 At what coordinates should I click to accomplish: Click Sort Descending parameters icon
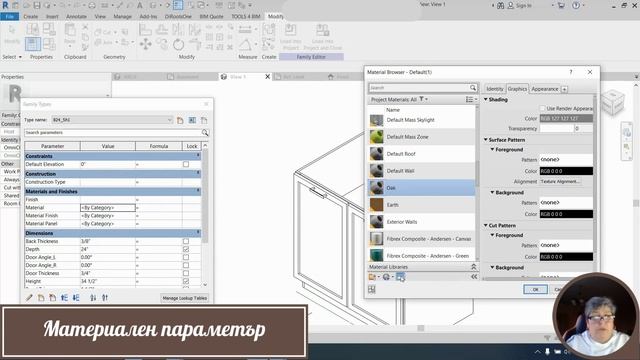pyautogui.click(x=105, y=298)
